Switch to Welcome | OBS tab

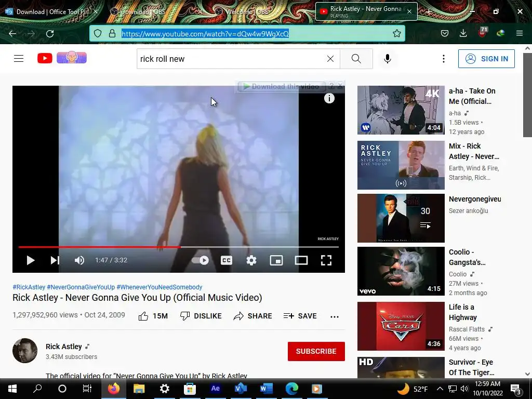point(247,12)
